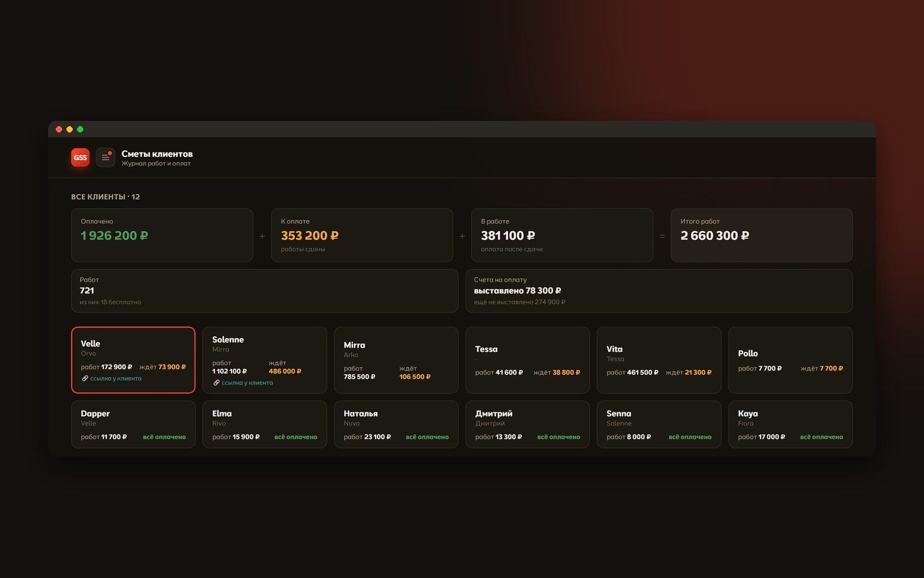This screenshot has height=578, width=924.
Task: Open the Kaya client card
Action: click(790, 424)
